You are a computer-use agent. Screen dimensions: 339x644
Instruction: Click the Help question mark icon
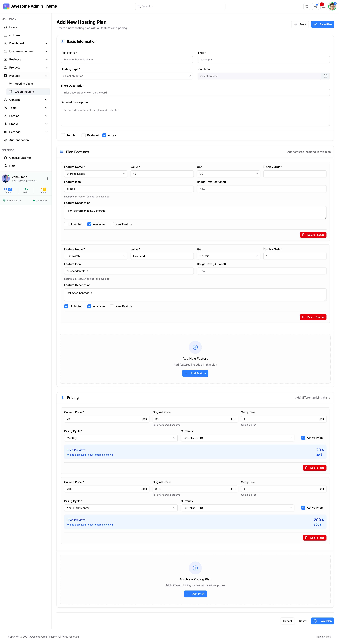[6, 166]
